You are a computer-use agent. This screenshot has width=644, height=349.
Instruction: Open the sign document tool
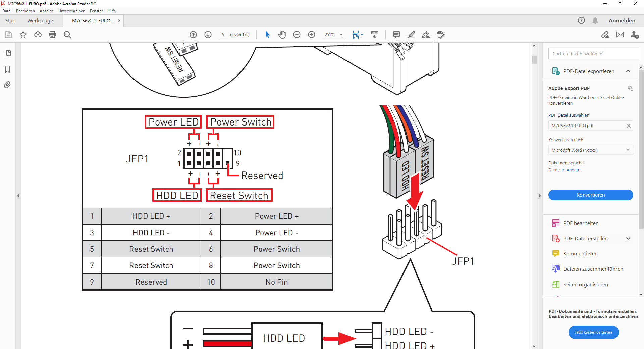[x=426, y=35]
